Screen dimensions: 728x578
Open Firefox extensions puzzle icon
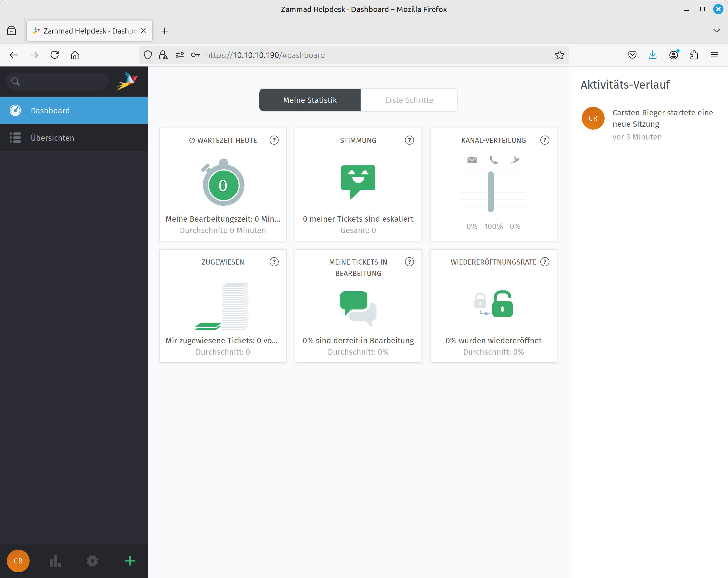(694, 55)
